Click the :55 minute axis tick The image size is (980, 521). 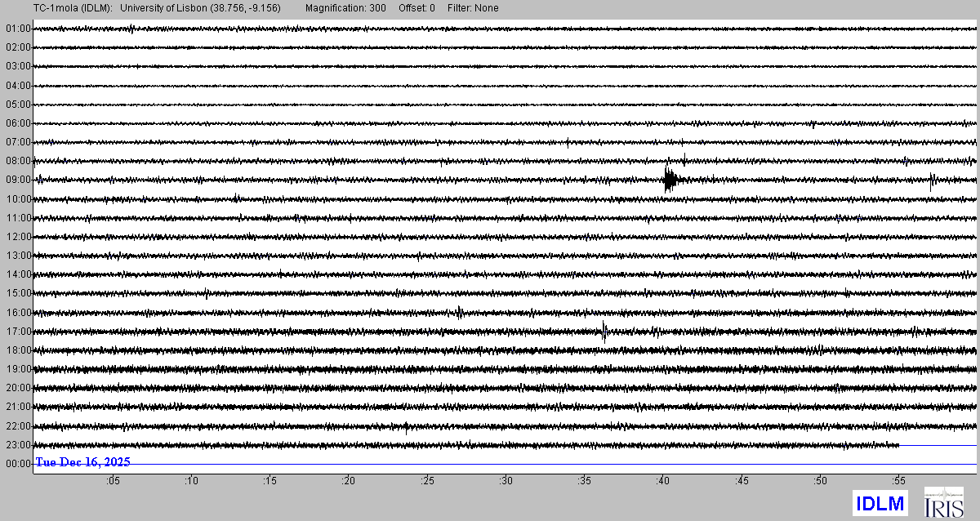(x=900, y=481)
